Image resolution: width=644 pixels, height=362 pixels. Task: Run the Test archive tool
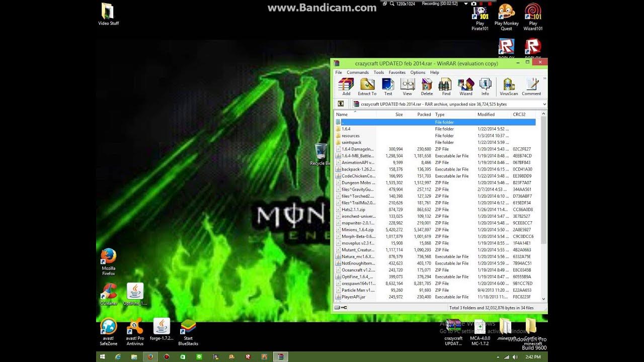click(388, 87)
